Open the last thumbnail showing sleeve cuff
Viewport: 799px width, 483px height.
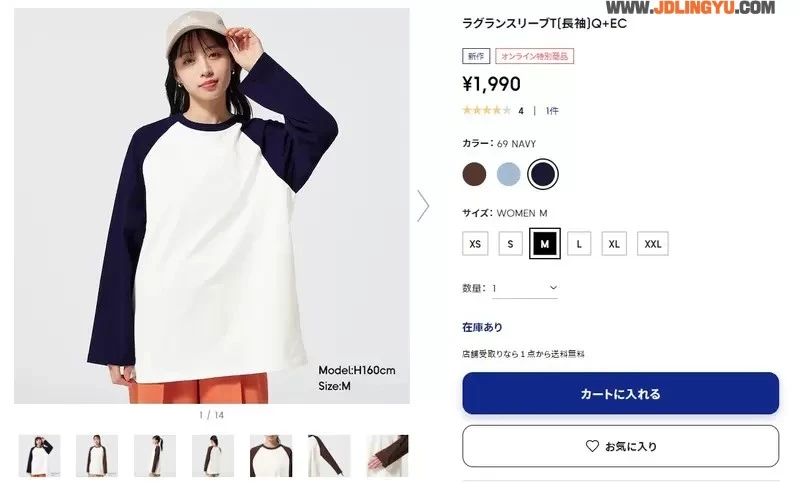pyautogui.click(x=387, y=455)
